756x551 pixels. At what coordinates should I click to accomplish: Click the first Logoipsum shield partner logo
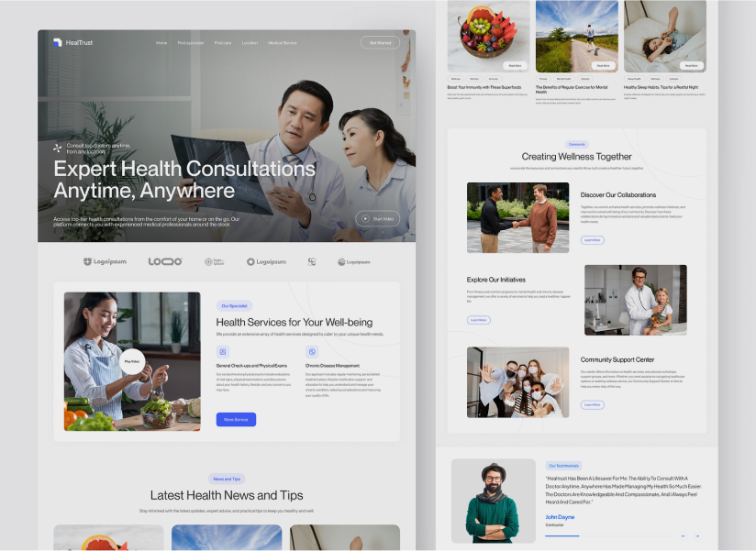(x=105, y=261)
